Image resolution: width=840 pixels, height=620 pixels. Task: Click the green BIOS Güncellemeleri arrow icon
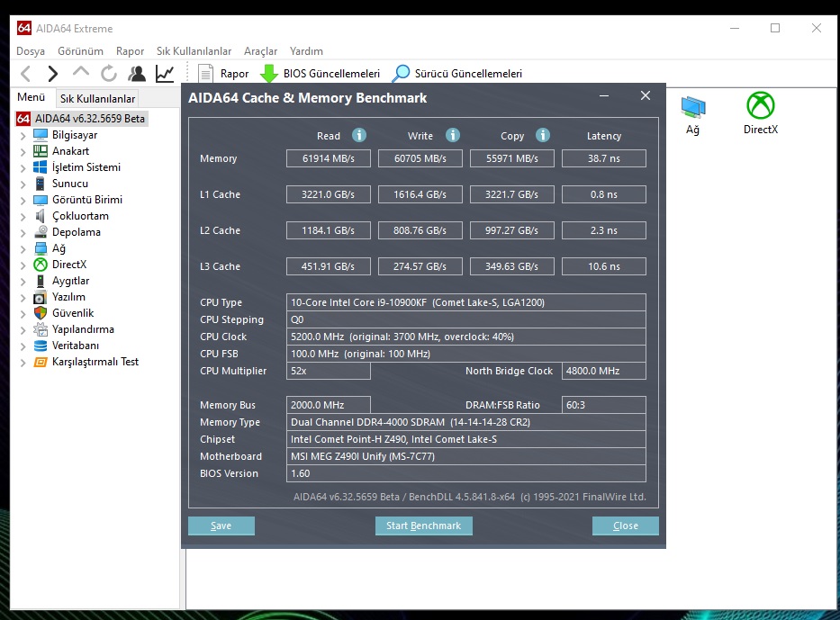click(x=269, y=74)
